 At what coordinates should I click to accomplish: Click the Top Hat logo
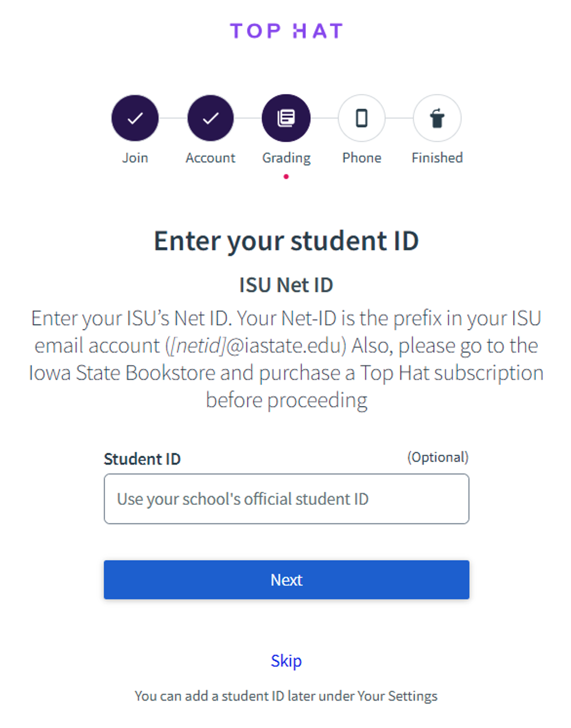pos(285,30)
